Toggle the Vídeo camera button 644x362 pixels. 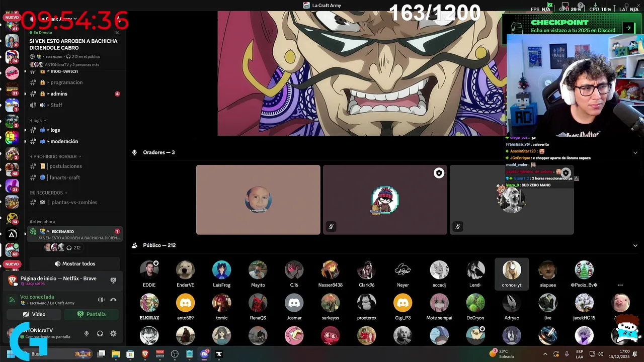[34, 314]
